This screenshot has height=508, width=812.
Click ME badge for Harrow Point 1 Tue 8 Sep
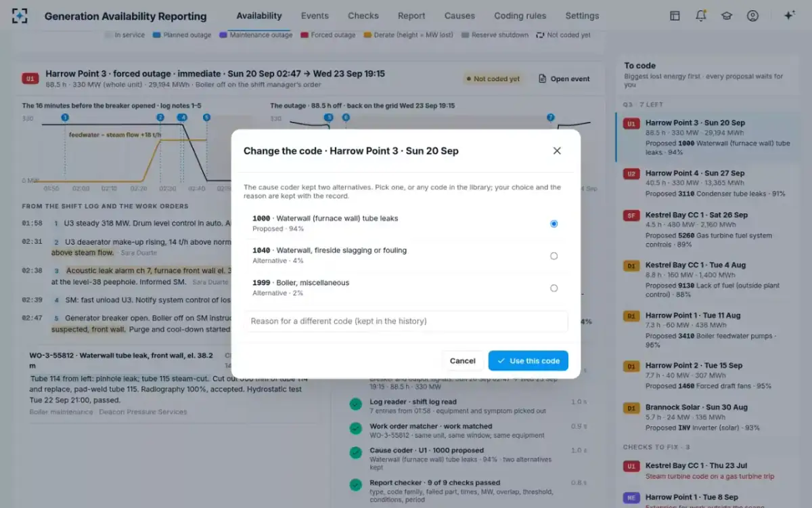click(631, 497)
